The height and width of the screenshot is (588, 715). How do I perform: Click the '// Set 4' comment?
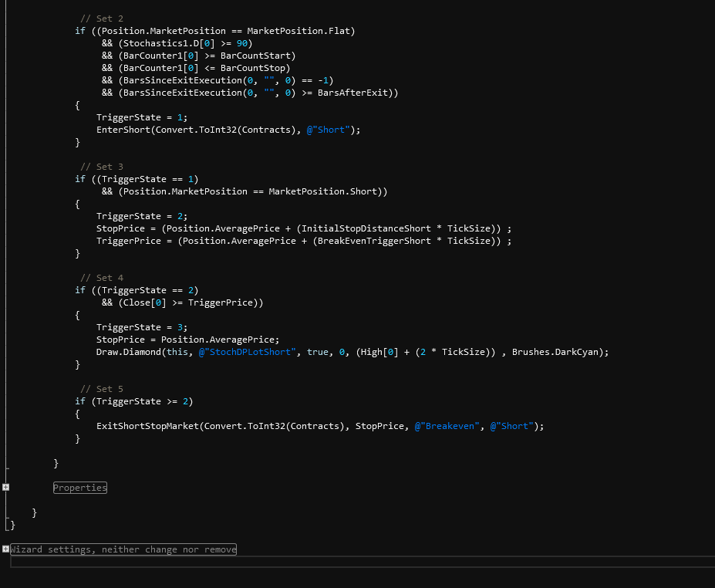(102, 278)
